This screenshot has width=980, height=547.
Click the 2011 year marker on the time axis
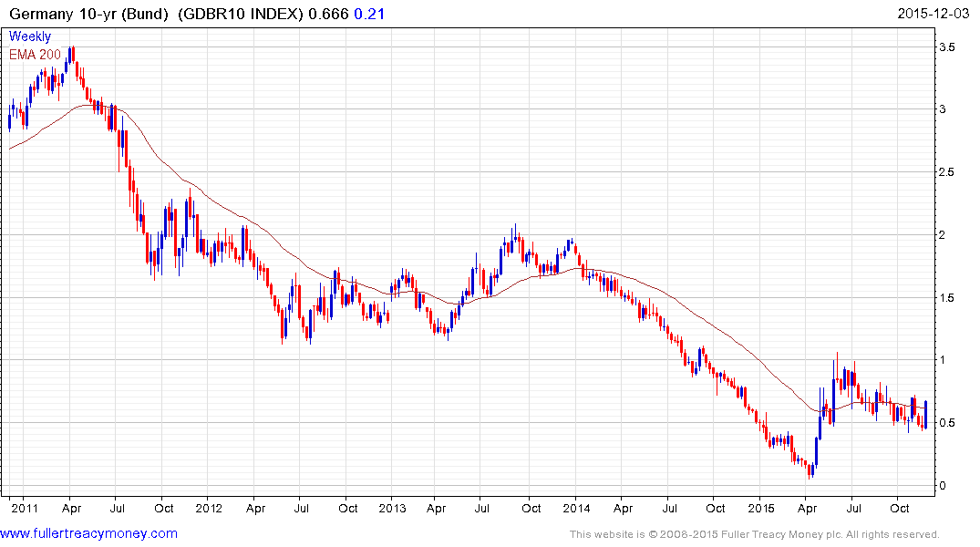click(24, 508)
